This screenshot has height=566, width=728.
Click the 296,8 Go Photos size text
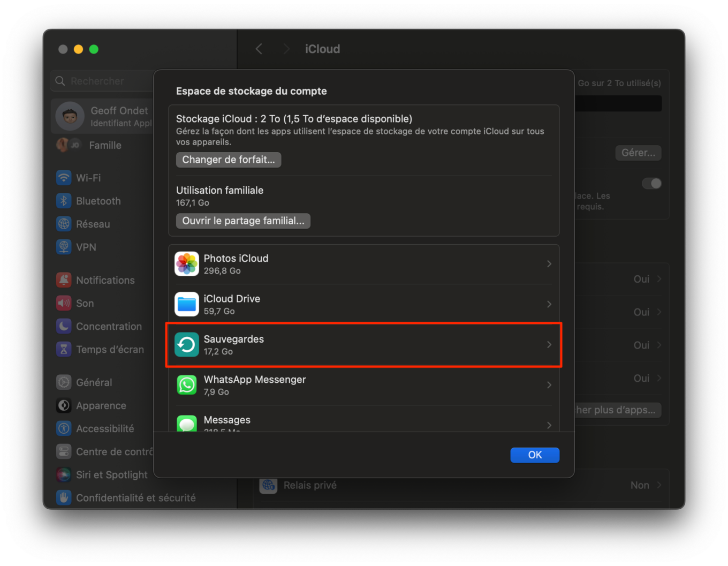coord(222,271)
